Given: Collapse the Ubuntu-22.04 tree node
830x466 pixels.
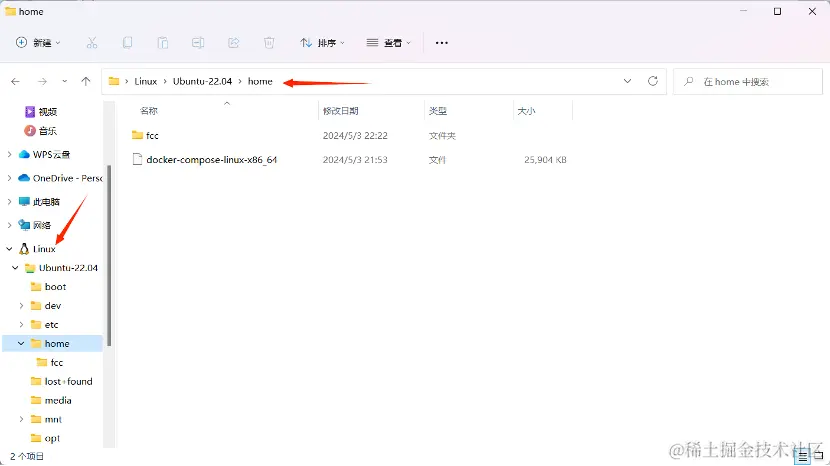Looking at the screenshot, I should [x=15, y=268].
